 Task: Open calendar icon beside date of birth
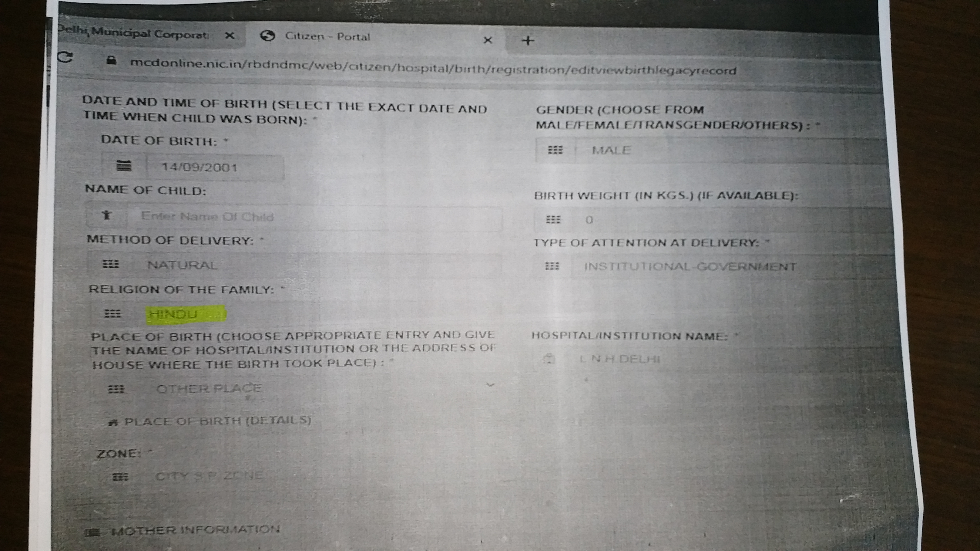pyautogui.click(x=124, y=166)
